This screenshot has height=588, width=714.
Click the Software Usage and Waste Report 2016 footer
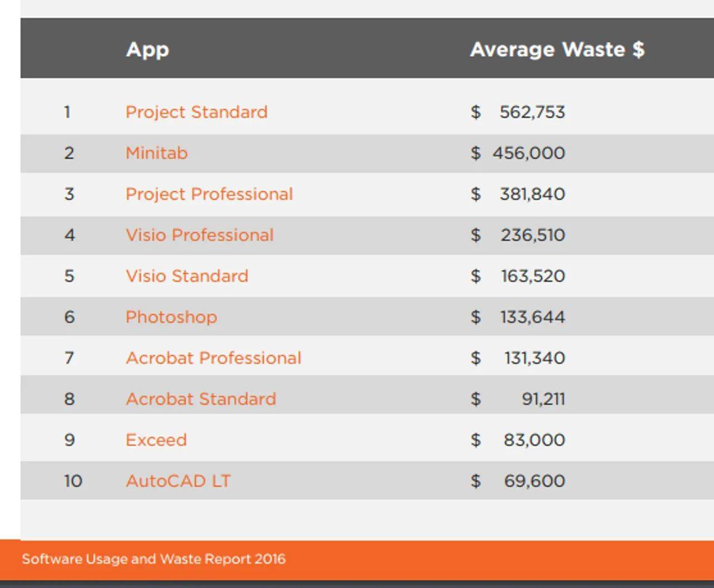coord(153,559)
